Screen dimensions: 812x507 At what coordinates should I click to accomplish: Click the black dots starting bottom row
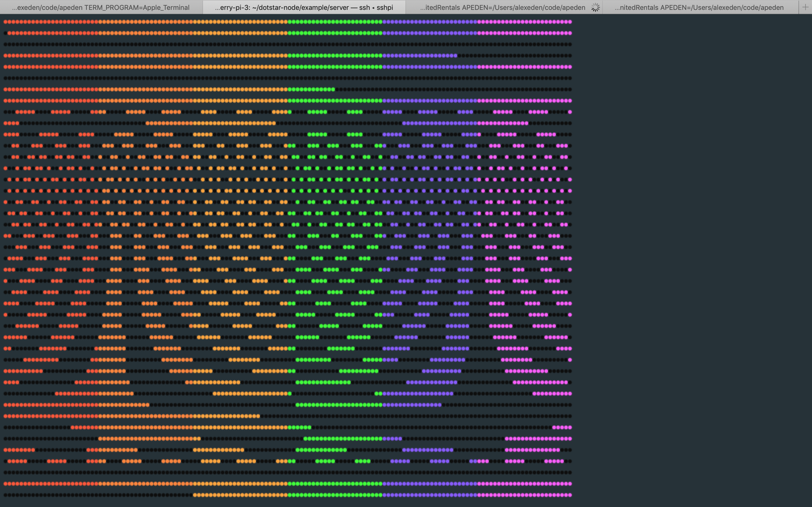click(x=97, y=495)
